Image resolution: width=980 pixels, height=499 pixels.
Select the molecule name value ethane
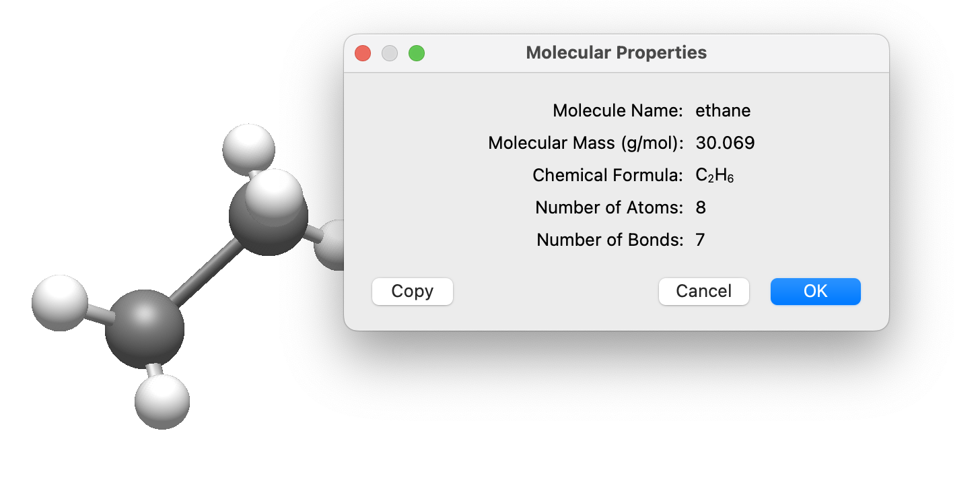pos(723,110)
